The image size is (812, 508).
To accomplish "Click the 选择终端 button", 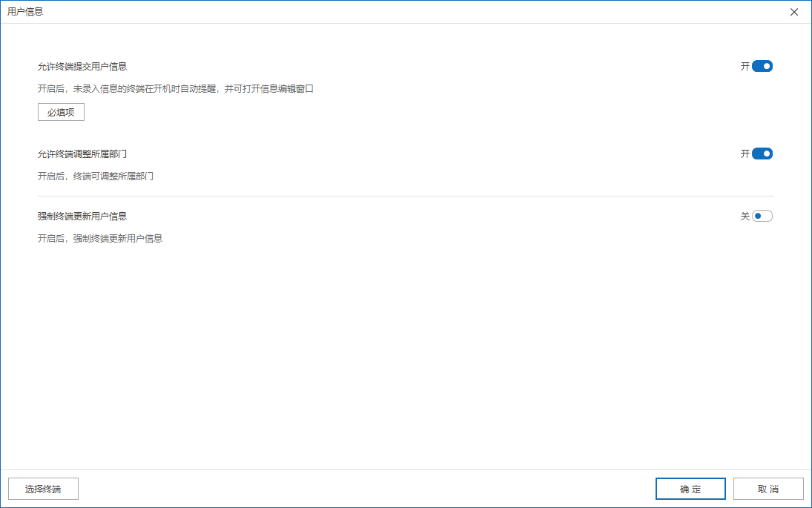I will pos(43,489).
